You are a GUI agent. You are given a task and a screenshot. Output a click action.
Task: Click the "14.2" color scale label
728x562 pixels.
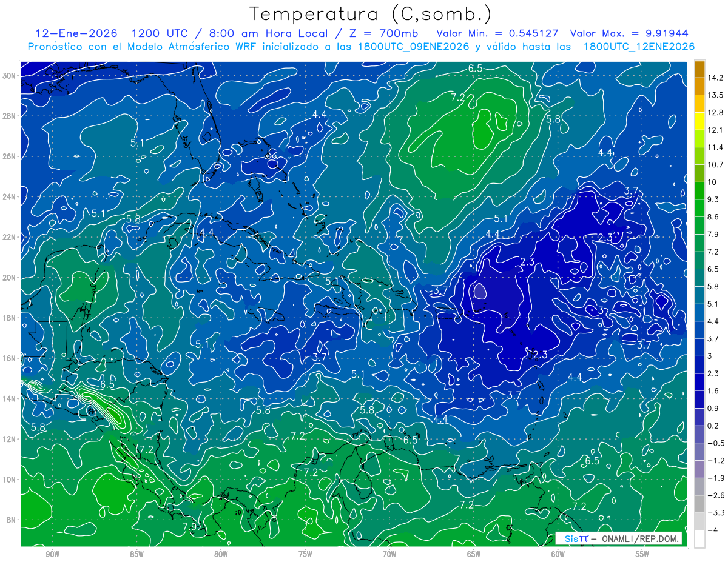715,78
